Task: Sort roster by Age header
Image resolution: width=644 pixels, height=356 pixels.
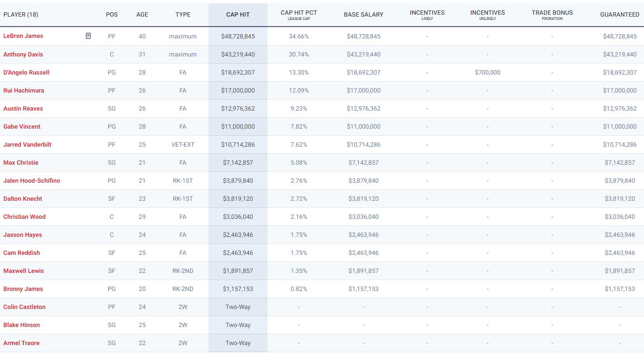Action: coord(142,15)
